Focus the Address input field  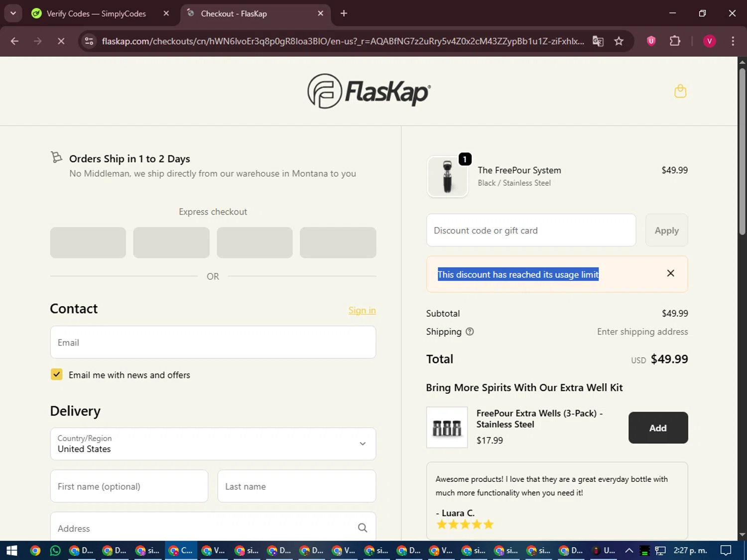213,527
